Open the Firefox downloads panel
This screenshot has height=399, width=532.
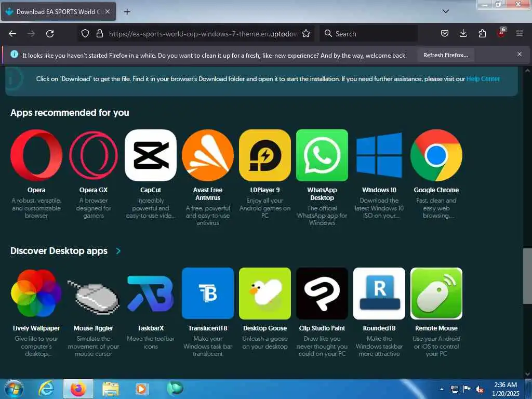pyautogui.click(x=463, y=33)
